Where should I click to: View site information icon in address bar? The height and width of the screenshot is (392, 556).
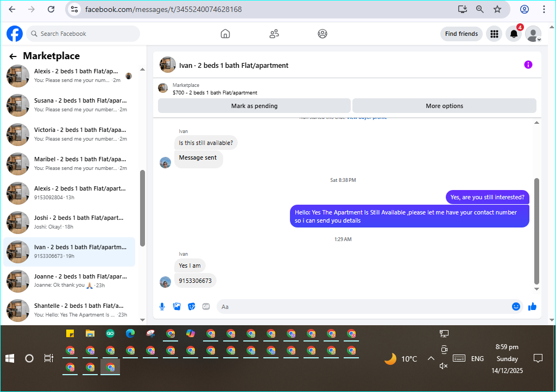pyautogui.click(x=74, y=9)
